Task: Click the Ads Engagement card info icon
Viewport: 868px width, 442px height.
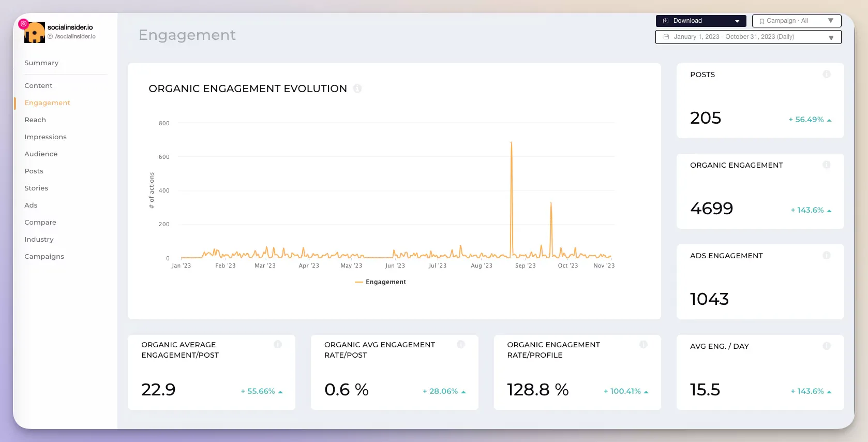Action: [x=827, y=256]
